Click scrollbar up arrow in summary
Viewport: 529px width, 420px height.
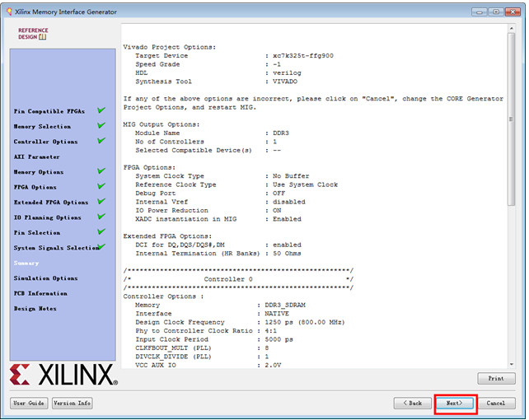[x=512, y=28]
